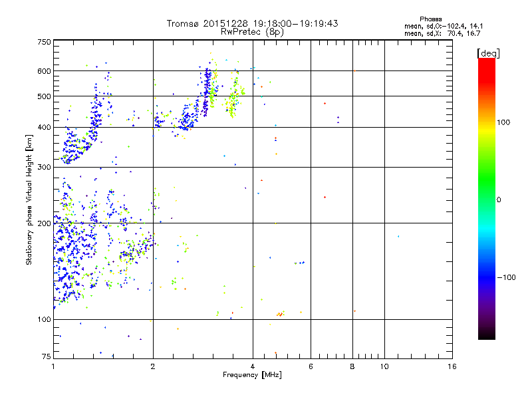Click the 'mean, sd,X: 70.4, 16.7' statistic
This screenshot has height=399, width=532.
pos(442,33)
